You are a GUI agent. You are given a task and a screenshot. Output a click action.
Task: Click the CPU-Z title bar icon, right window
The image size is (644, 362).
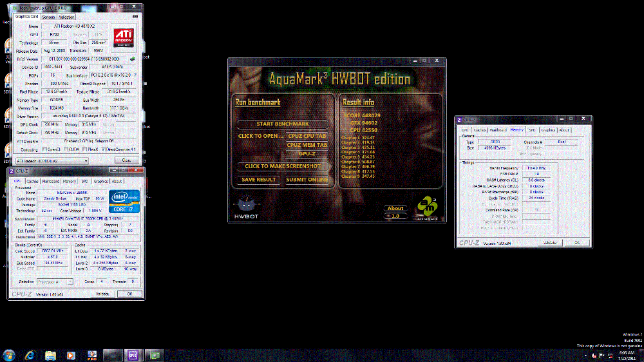[x=459, y=120]
